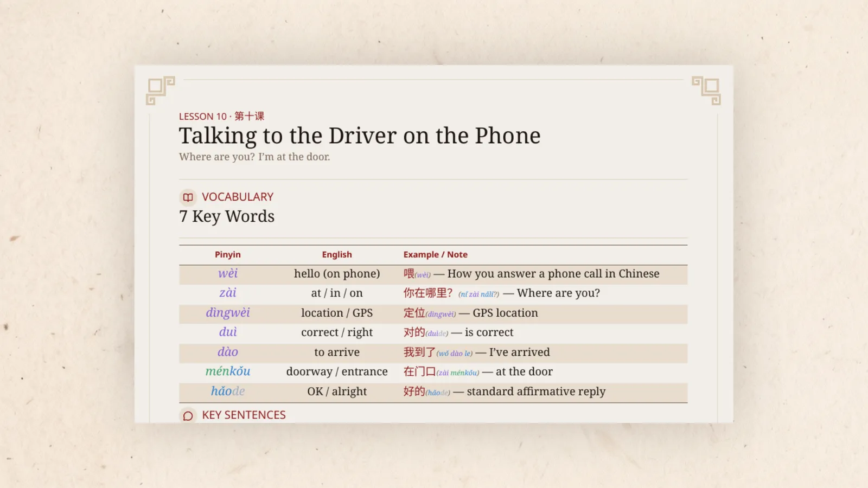Click the English column header
The image size is (868, 488).
point(337,254)
